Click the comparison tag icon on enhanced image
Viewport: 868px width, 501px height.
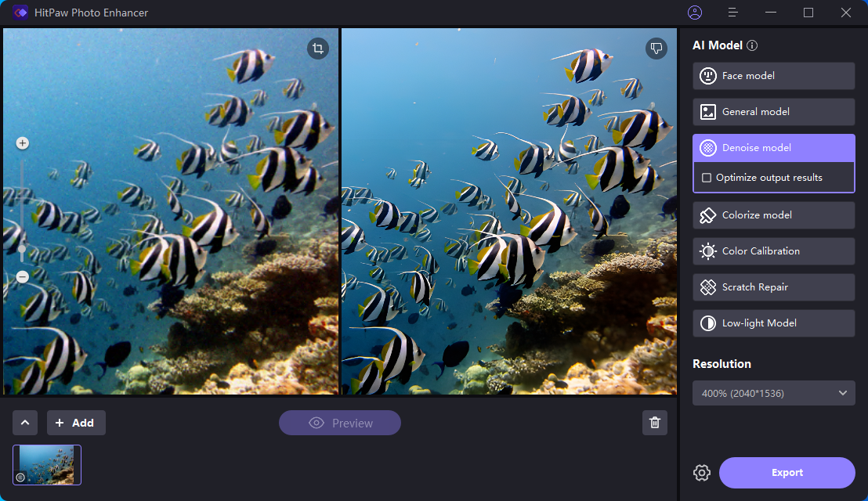click(x=656, y=49)
